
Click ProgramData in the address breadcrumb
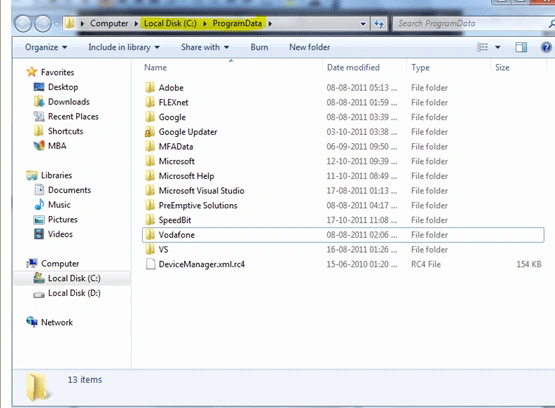[237, 23]
